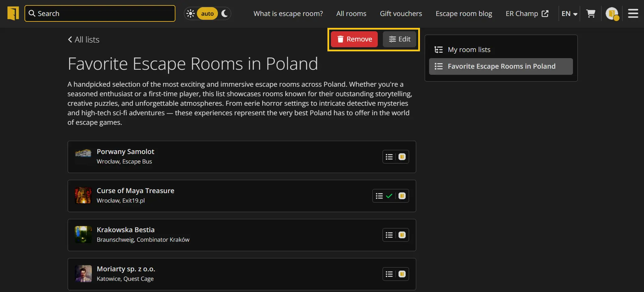Open the hamburger main menu
The width and height of the screenshot is (644, 292).
point(633,14)
